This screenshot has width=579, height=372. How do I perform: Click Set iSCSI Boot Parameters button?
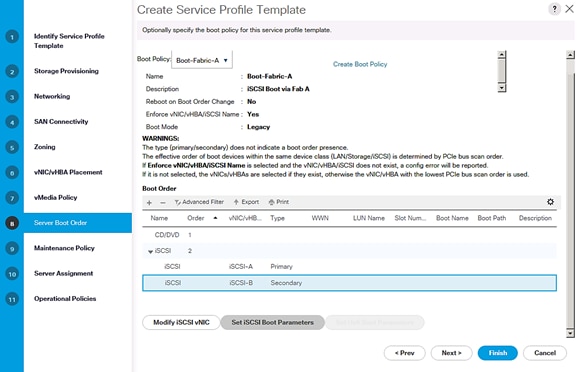(x=273, y=322)
